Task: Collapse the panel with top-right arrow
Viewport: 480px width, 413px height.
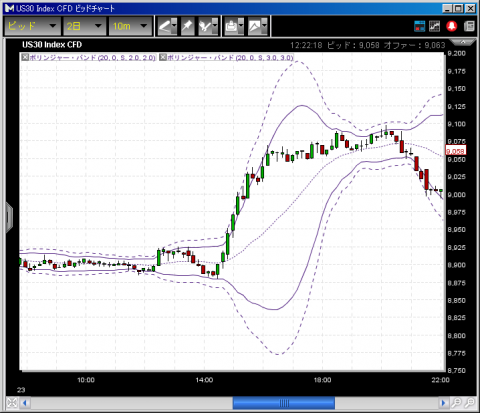Action: (463, 42)
